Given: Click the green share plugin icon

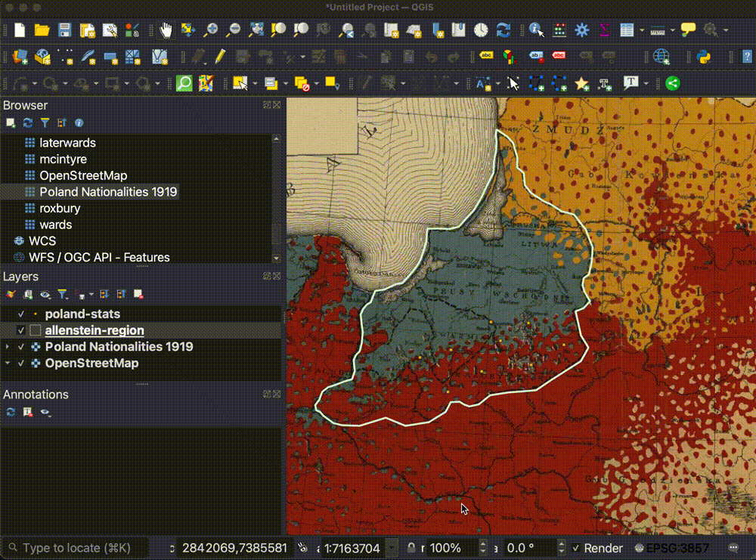Looking at the screenshot, I should click(673, 83).
